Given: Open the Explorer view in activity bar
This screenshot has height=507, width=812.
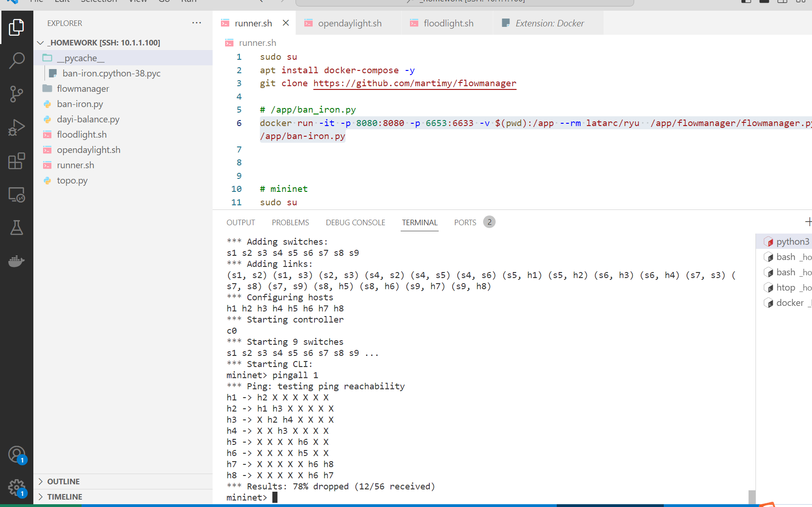Looking at the screenshot, I should pyautogui.click(x=16, y=27).
